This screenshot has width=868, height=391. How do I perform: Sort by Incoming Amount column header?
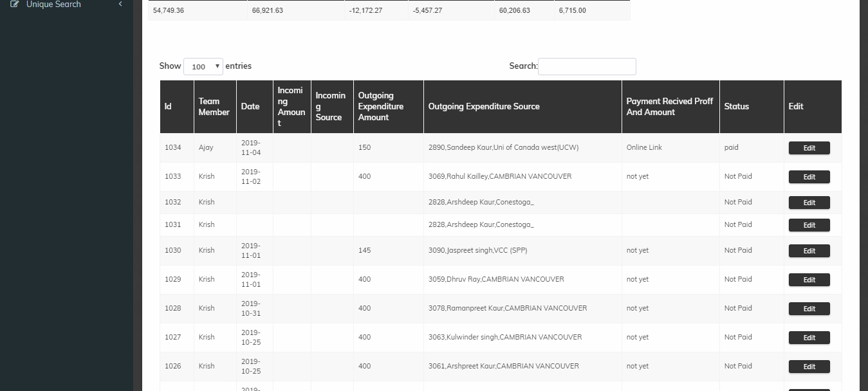pos(292,107)
